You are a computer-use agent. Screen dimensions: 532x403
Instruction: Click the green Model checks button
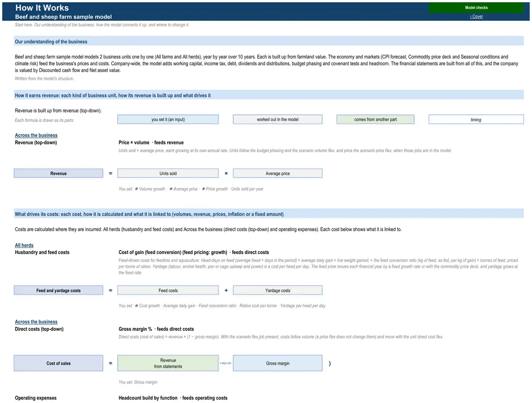coord(476,8)
